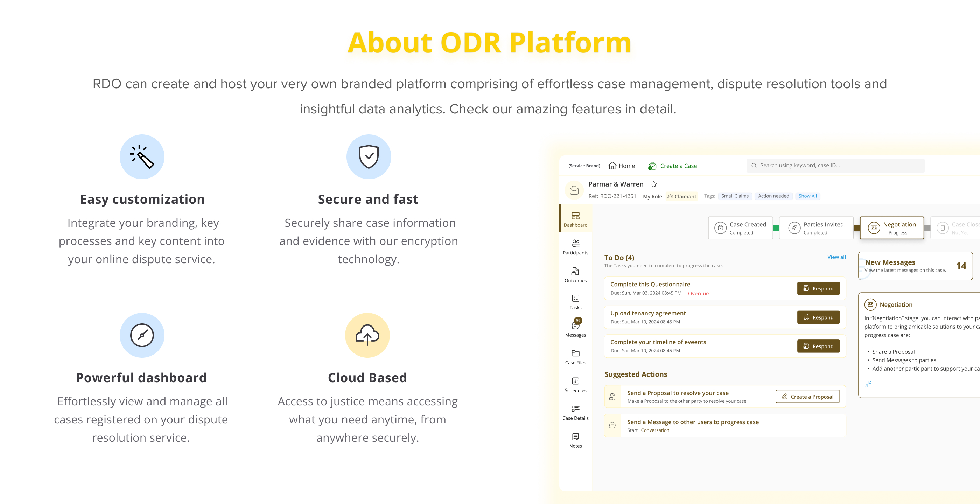The height and width of the screenshot is (504, 980).
Task: Open the Outcomes sidebar icon
Action: (x=575, y=275)
